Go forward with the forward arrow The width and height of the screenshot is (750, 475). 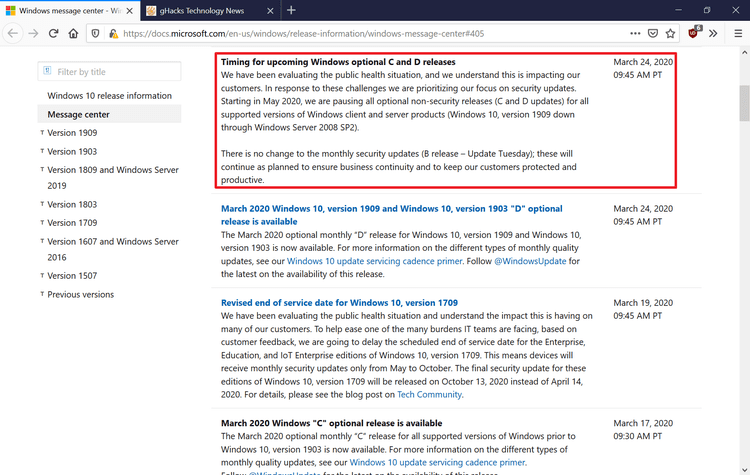coord(33,33)
